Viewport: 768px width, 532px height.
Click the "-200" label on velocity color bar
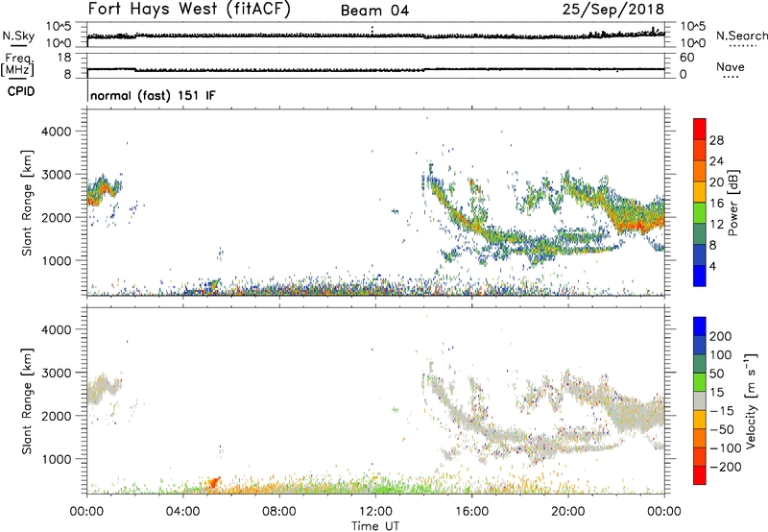[x=726, y=467]
